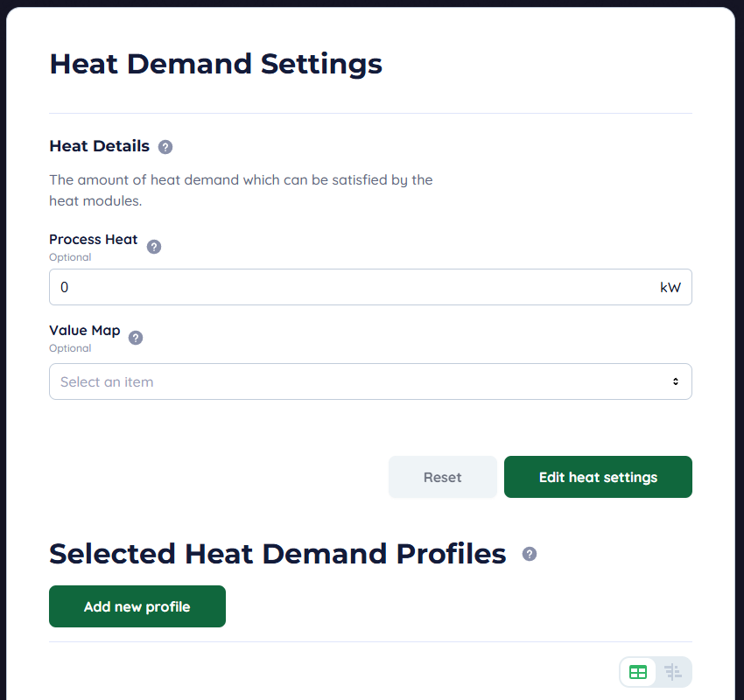
Task: Open the Process Heat help tooltip
Action: (154, 247)
